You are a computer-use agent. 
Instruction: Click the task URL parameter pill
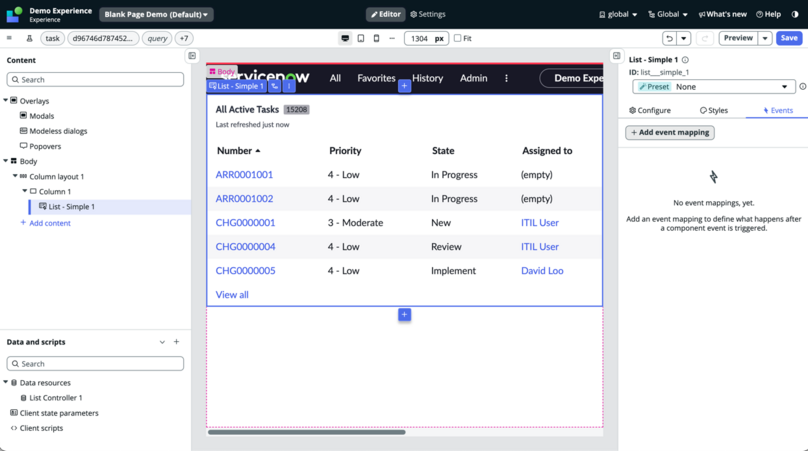(x=52, y=38)
